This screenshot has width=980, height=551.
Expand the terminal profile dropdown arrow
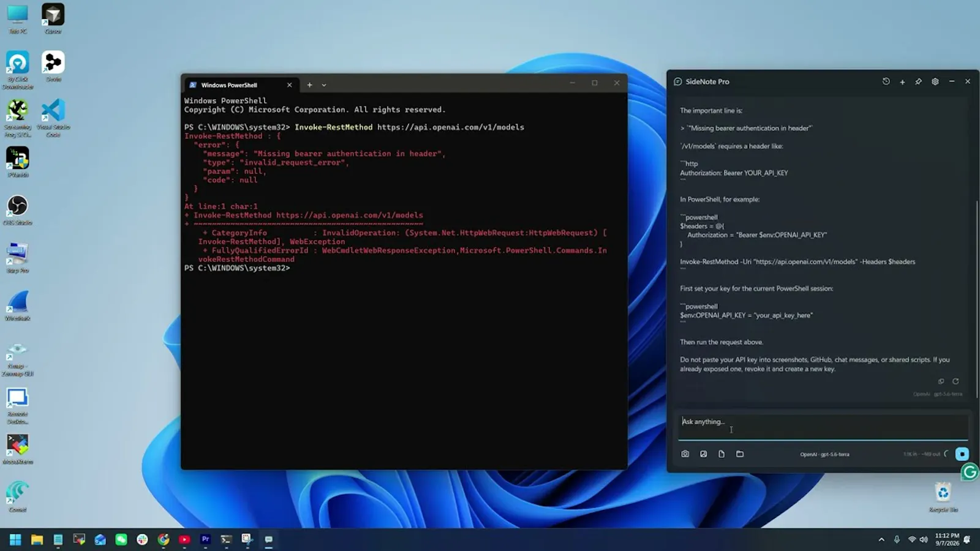(x=324, y=85)
